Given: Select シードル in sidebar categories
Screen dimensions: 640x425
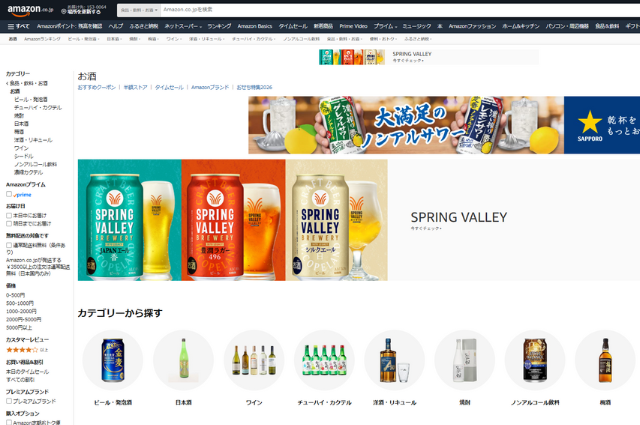Looking at the screenshot, I should 24,156.
